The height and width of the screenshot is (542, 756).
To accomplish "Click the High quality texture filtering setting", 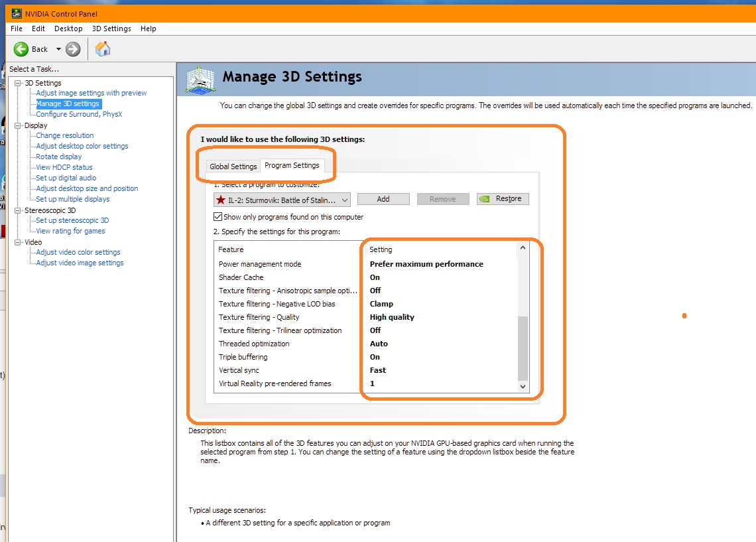I will [x=392, y=317].
